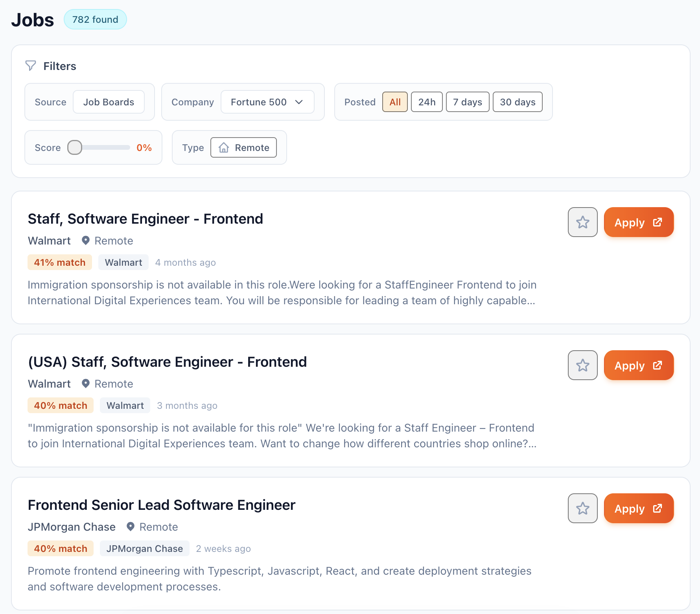
Task: Click the 3 months ago timestamp
Action: click(x=187, y=405)
